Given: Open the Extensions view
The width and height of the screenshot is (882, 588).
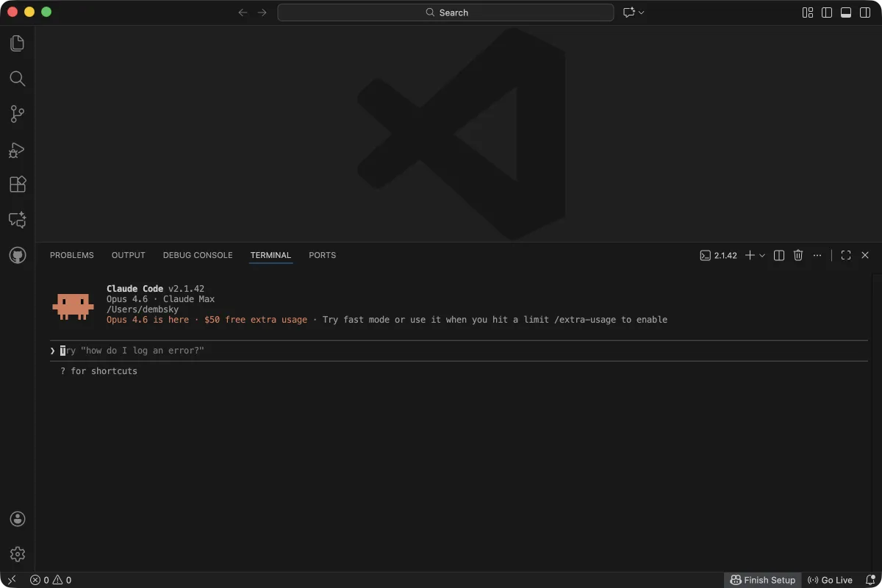Looking at the screenshot, I should click(x=17, y=184).
